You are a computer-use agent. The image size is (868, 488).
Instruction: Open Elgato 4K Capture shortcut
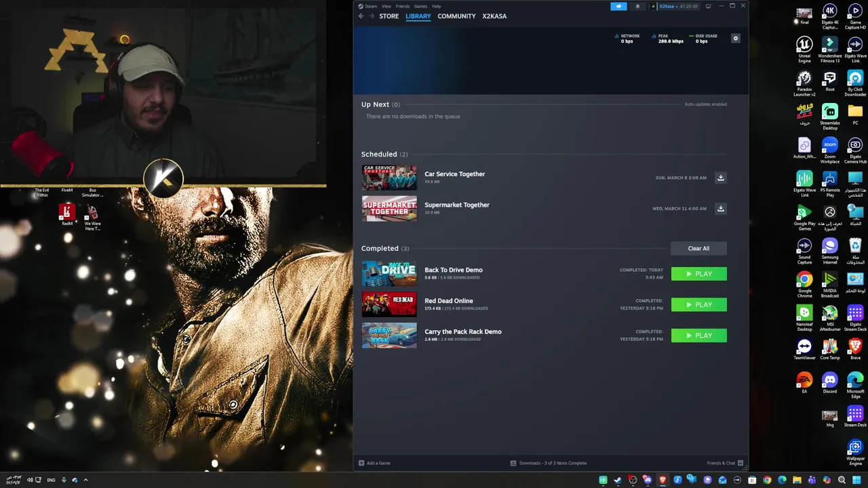click(830, 16)
